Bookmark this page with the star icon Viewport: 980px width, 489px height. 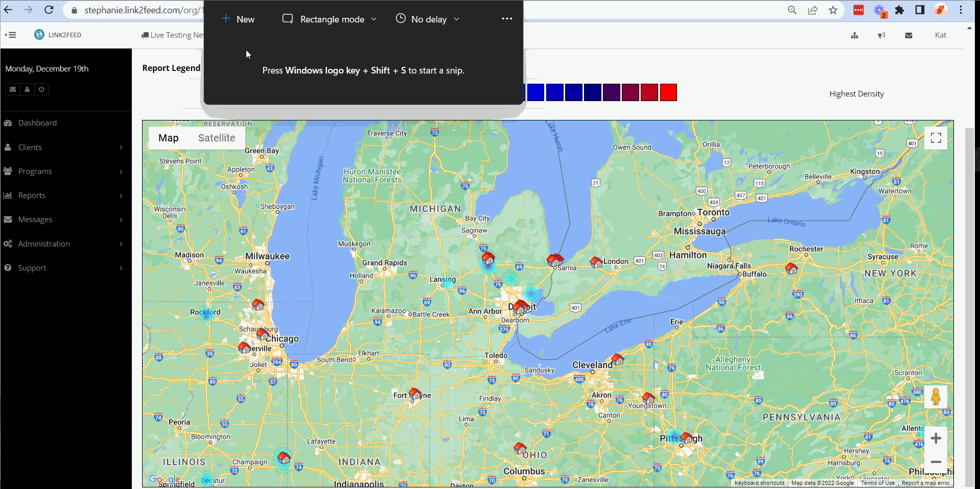(x=833, y=10)
